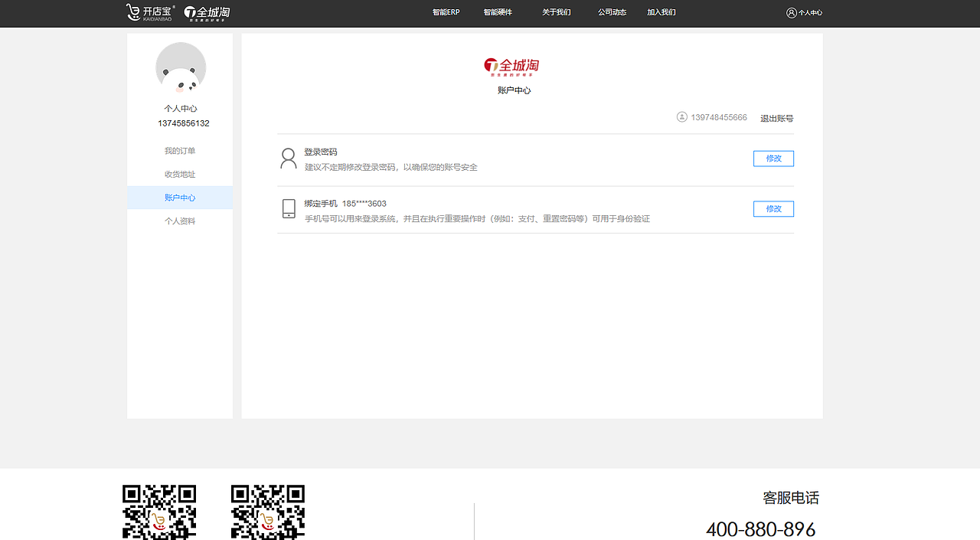The image size is (980, 540).
Task: Click 退出账号 to log out
Action: click(776, 118)
